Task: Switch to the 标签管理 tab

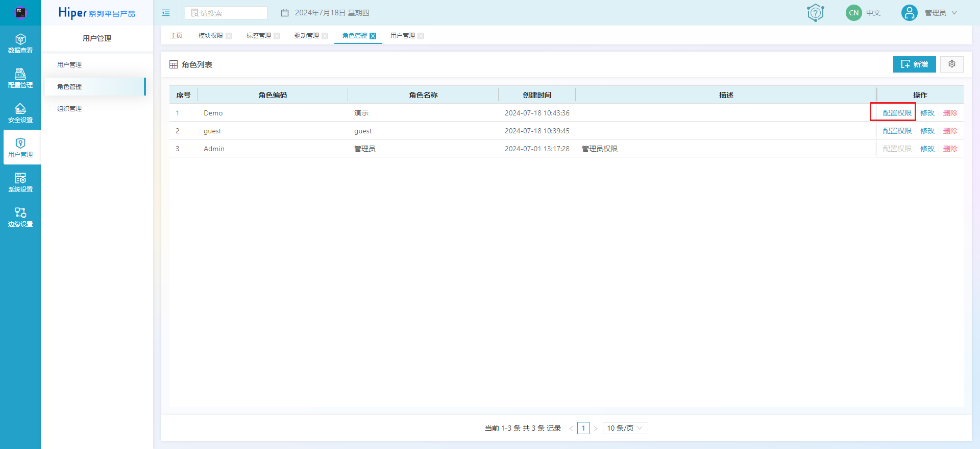Action: (x=259, y=36)
